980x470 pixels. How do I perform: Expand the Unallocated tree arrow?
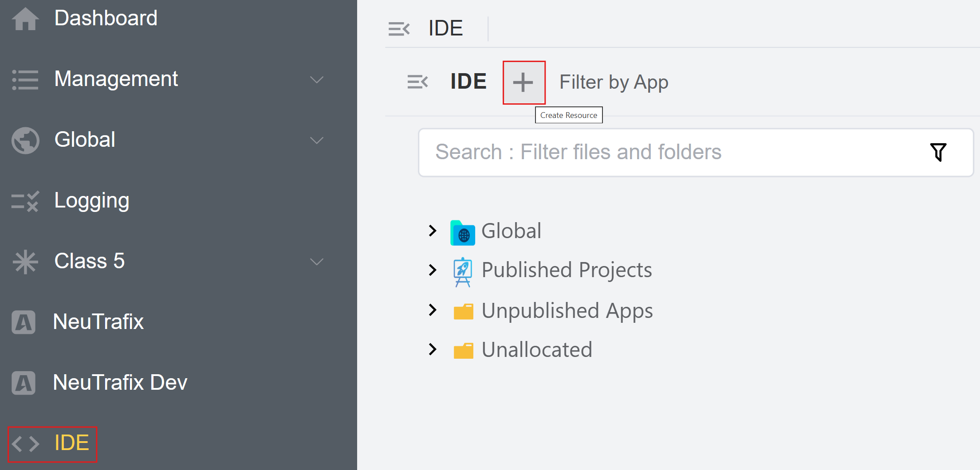[x=433, y=349]
